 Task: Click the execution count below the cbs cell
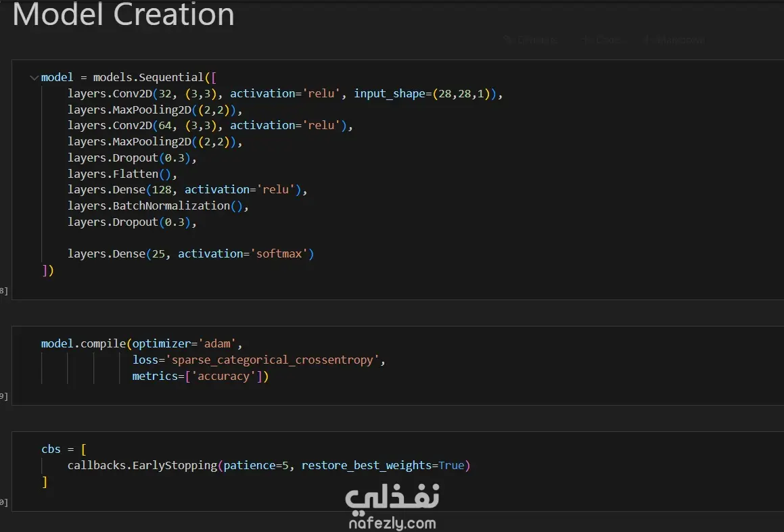pyautogui.click(x=4, y=502)
